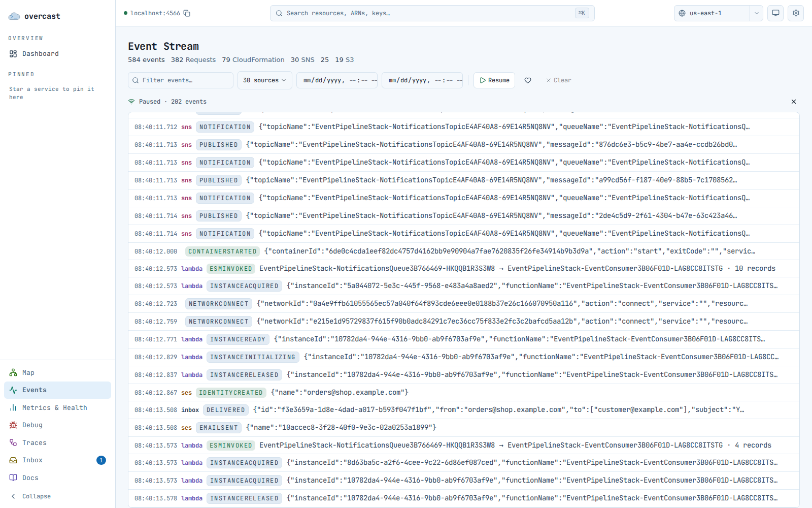The width and height of the screenshot is (812, 508).
Task: Filter by 79 CloudFormation
Action: point(253,60)
